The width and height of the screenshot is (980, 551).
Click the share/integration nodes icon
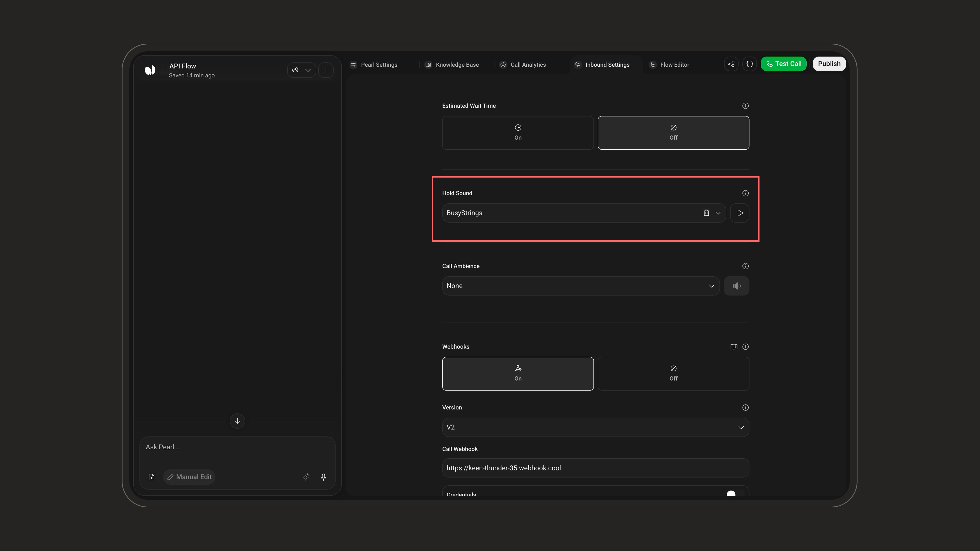tap(731, 64)
